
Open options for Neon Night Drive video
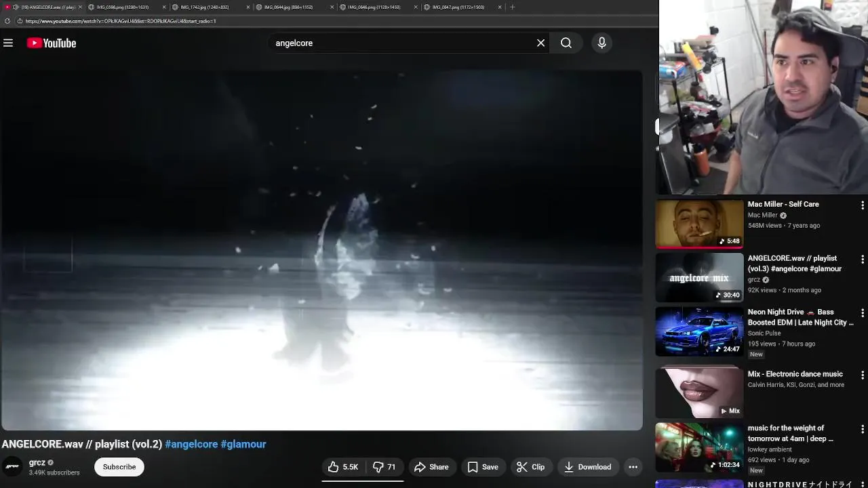pyautogui.click(x=862, y=313)
